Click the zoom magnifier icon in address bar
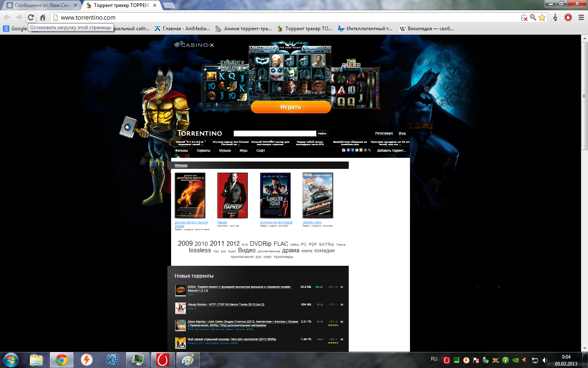Viewport: 588px width, 368px height. (x=533, y=17)
